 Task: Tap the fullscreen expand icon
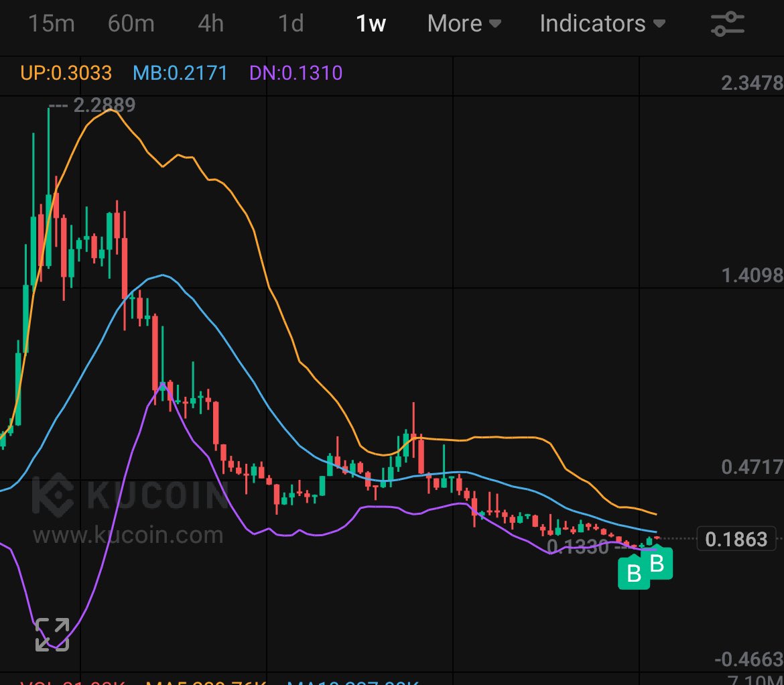click(x=52, y=635)
